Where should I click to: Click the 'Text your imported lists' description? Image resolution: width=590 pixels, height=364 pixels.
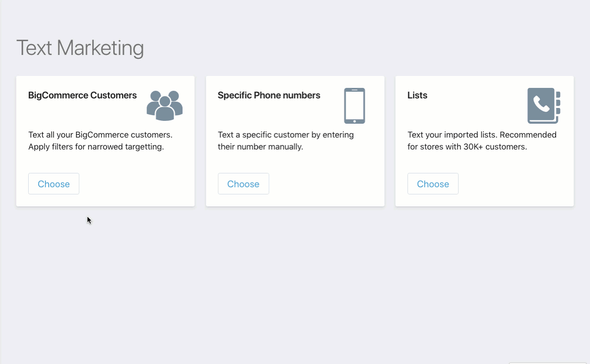(482, 135)
